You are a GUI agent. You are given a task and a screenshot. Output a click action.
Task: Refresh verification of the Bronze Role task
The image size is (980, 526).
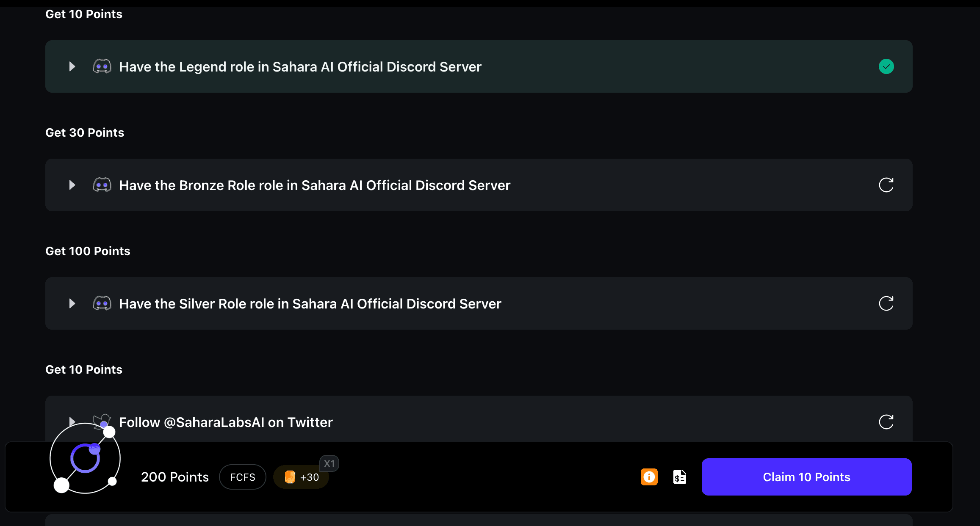click(886, 185)
